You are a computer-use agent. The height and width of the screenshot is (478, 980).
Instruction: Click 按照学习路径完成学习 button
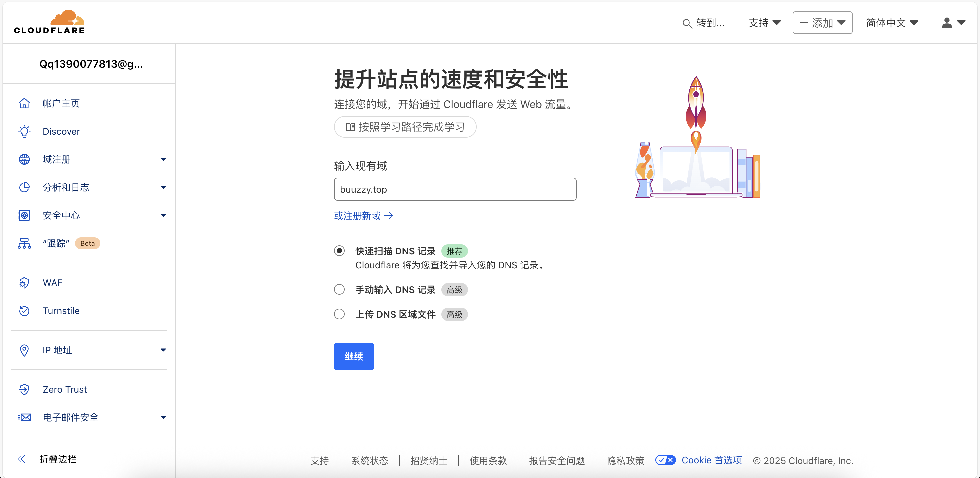405,127
